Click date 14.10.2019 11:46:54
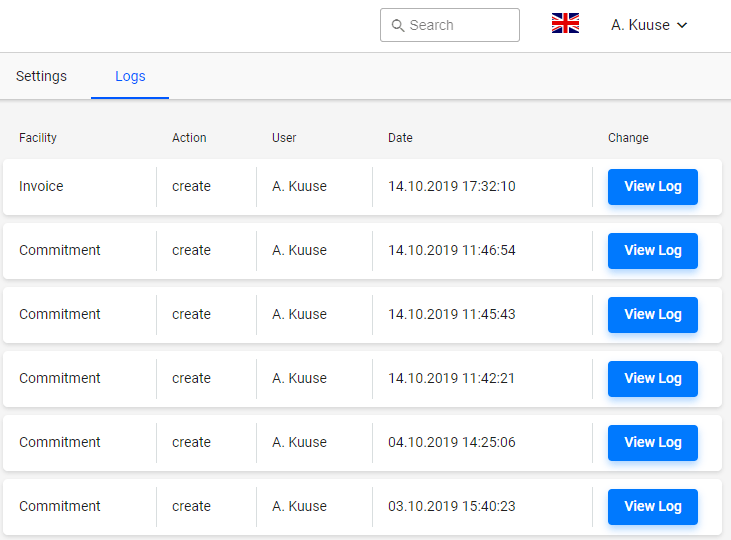 point(452,250)
